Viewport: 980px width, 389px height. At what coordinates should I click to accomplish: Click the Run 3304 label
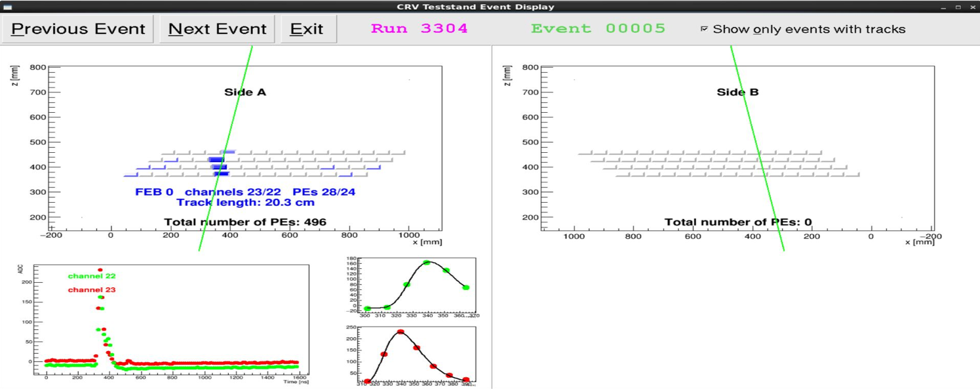(419, 29)
